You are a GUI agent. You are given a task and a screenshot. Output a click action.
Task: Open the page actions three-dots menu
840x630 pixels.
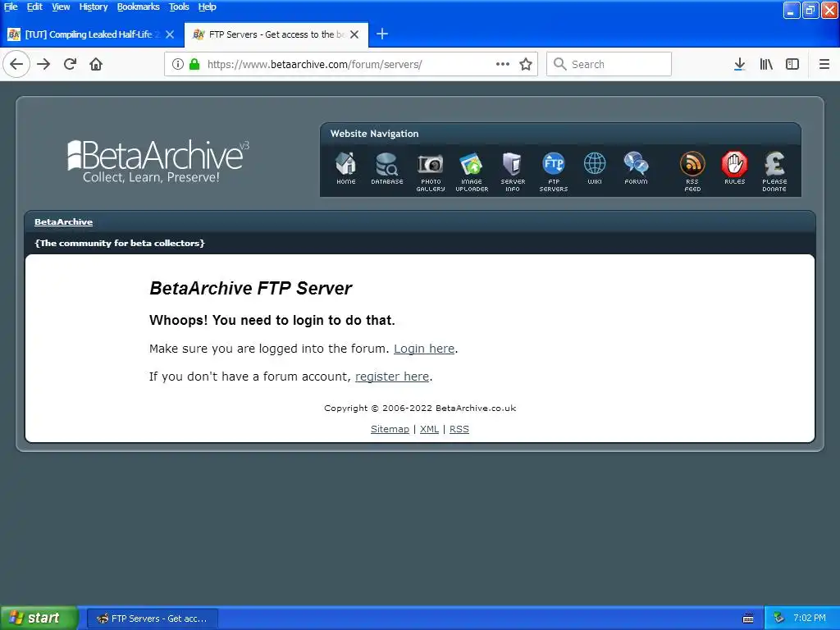503,64
